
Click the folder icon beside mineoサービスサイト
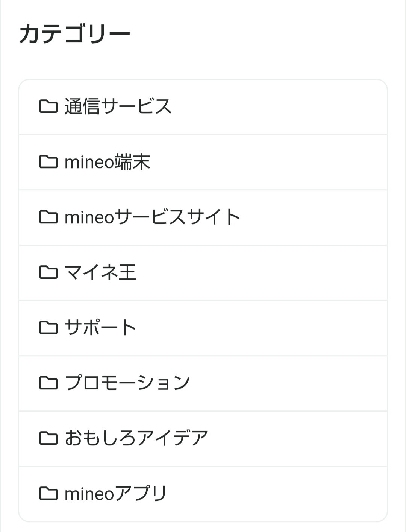point(48,217)
